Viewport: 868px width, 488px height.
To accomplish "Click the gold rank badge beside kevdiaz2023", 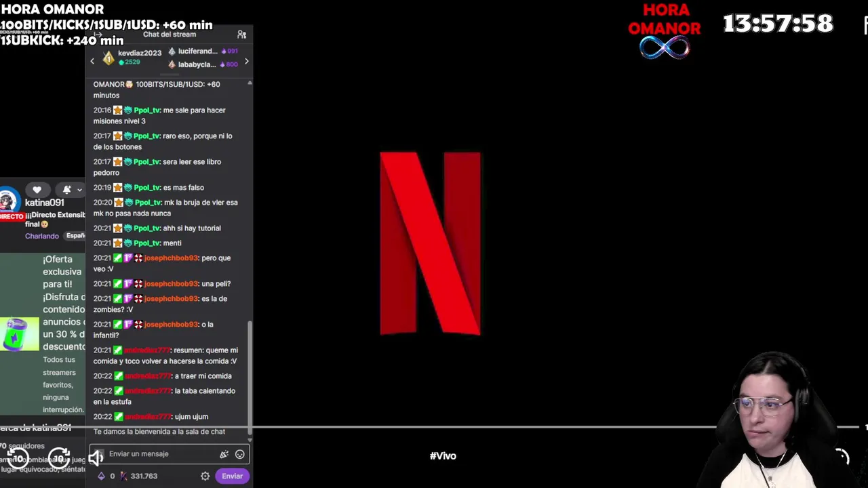I will tap(108, 58).
